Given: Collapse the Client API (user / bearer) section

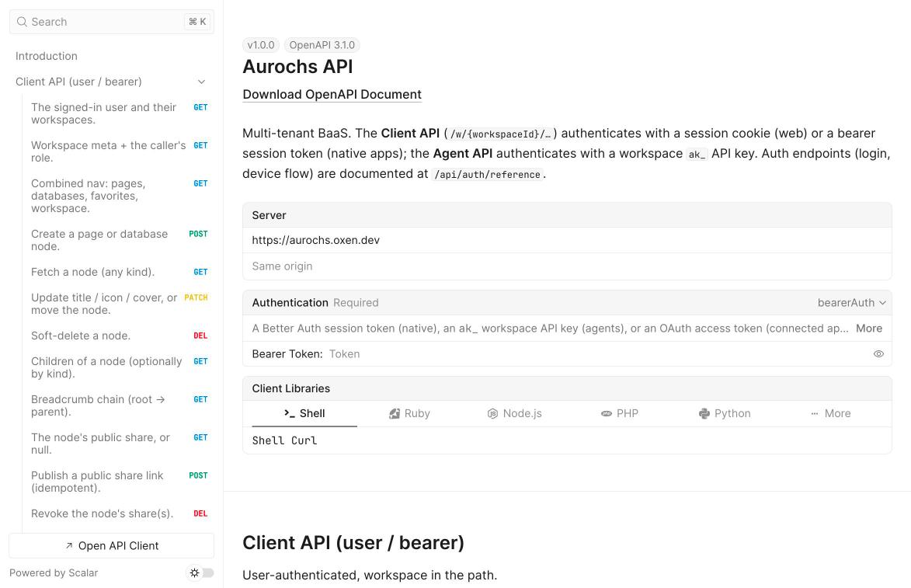Looking at the screenshot, I should coord(201,82).
